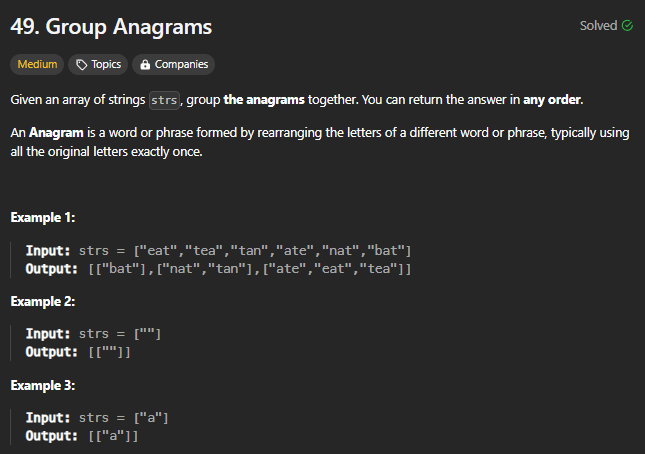
Task: Click the 49. Group Anagrams title
Action: (111, 27)
